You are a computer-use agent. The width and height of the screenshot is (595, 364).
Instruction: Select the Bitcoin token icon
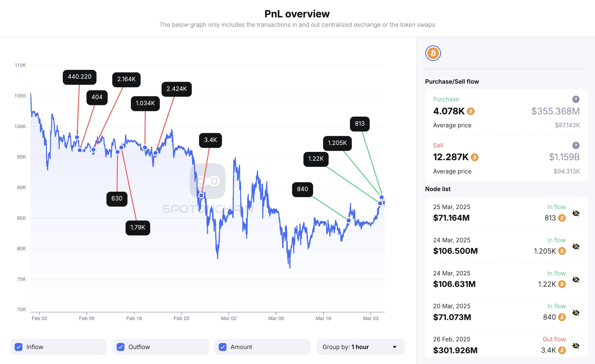433,53
